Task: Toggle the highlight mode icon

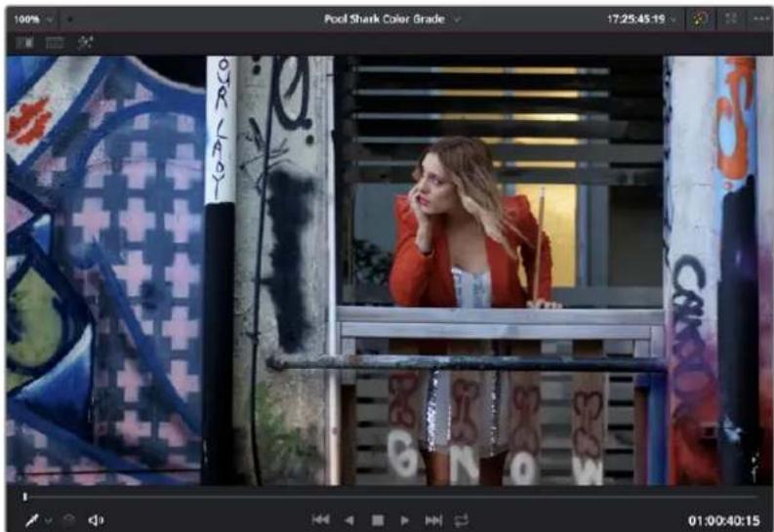Action: point(85,43)
